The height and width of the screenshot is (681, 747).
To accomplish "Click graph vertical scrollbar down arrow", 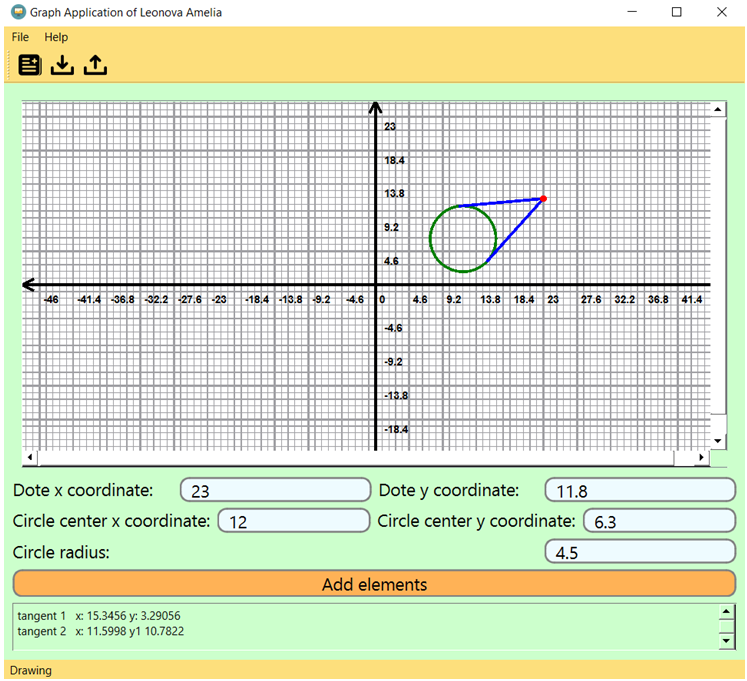I will (x=718, y=441).
